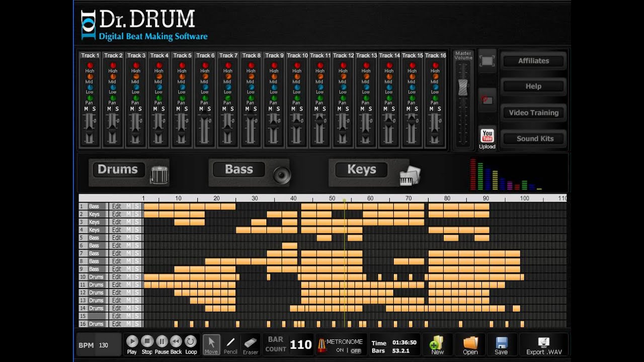This screenshot has height=362, width=644.
Task: Click the Master Volume fader
Action: tap(462, 87)
